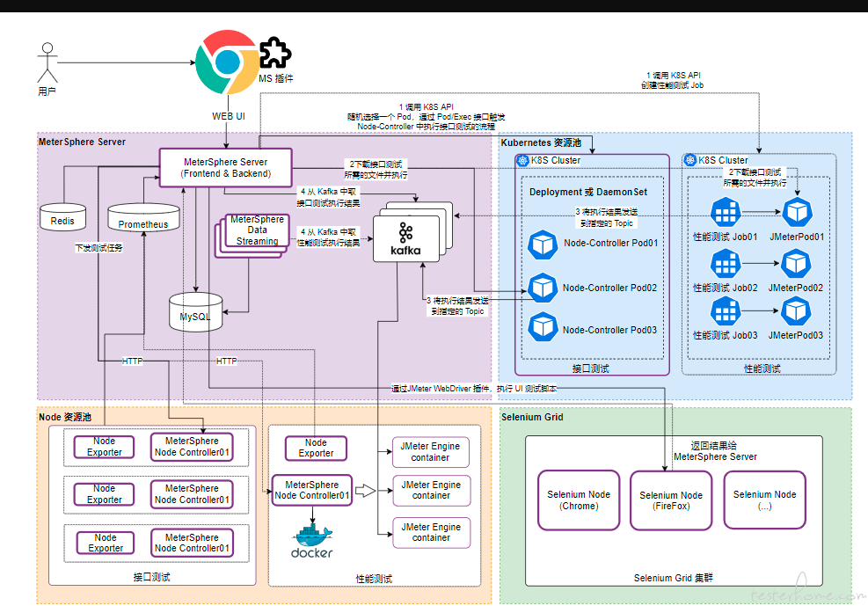The image size is (868, 613).
Task: Click the 'Kubernetes 资源池' group title
Action: tap(541, 142)
